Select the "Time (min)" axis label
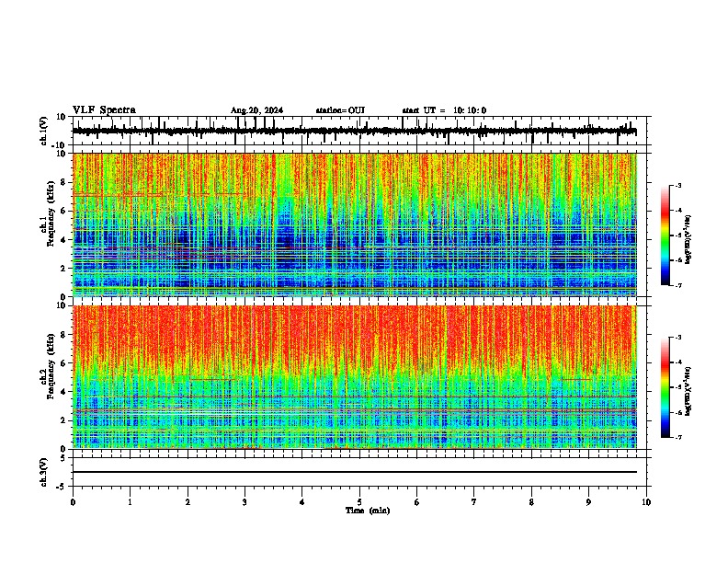728x563 pixels. click(x=368, y=511)
